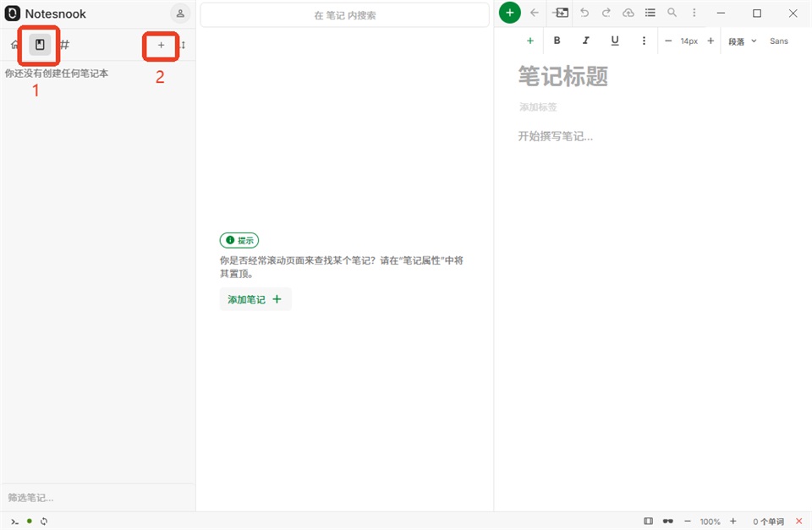Click the undo arrow in editor toolbar
Screen dimensions: 812x530
tap(584, 13)
